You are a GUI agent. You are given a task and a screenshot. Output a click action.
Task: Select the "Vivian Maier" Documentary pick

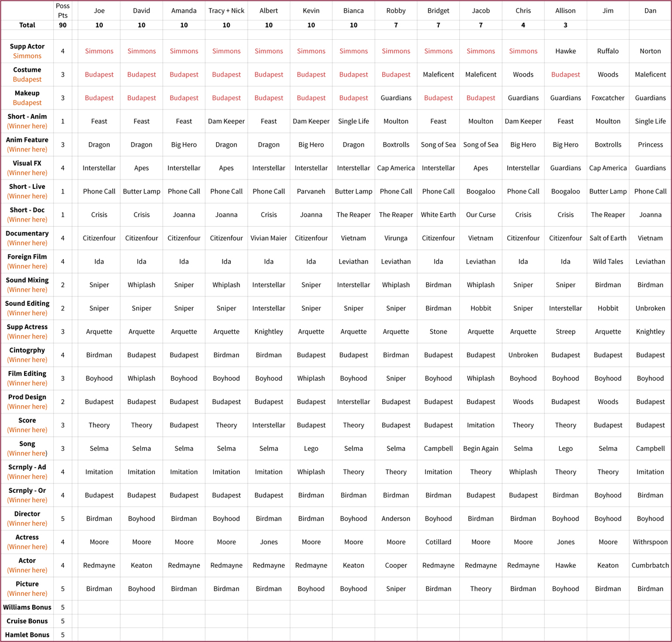point(269,238)
